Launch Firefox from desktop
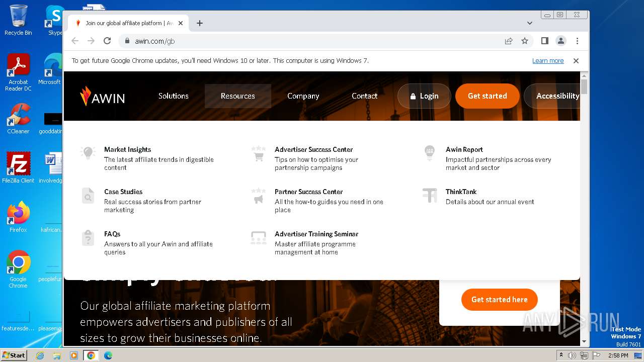The image size is (644, 362). tap(18, 217)
